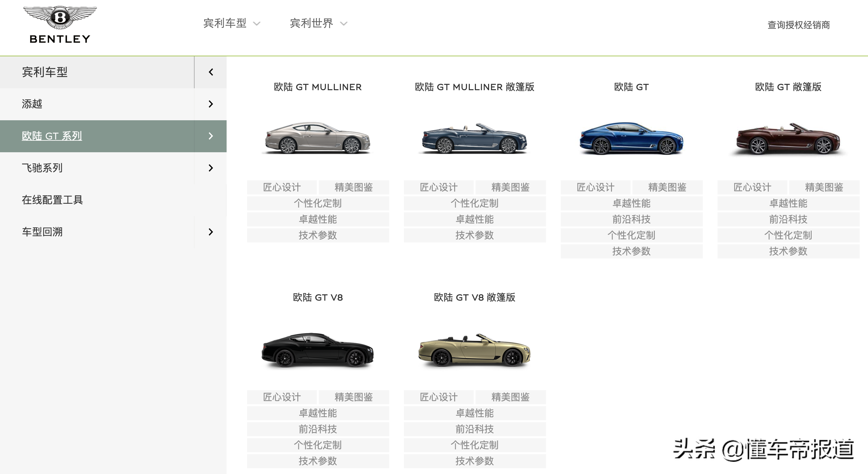Collapse sidebar with back chevron beside 宾利车型
This screenshot has width=868, height=474.
click(211, 72)
